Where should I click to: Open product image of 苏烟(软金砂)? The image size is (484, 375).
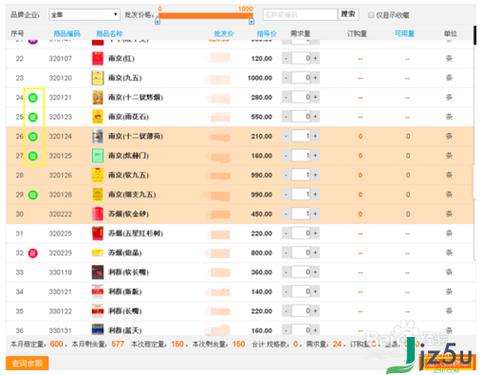click(98, 214)
